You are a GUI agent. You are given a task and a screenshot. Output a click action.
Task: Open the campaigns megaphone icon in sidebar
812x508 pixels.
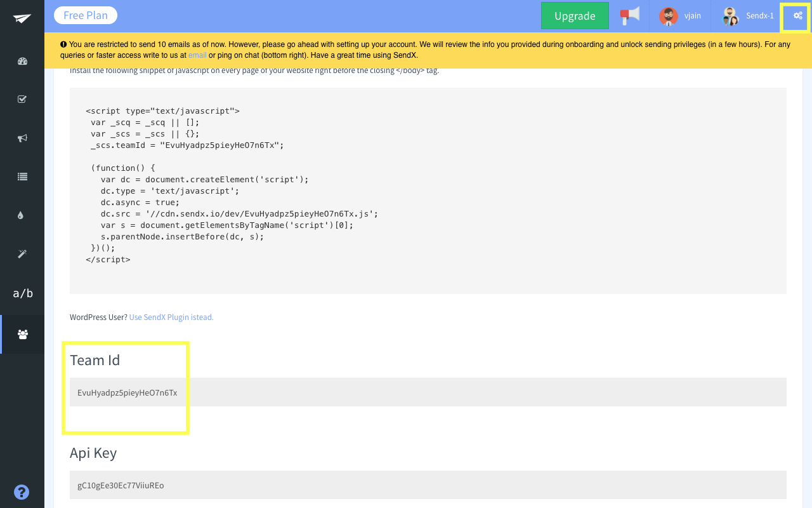click(x=22, y=138)
